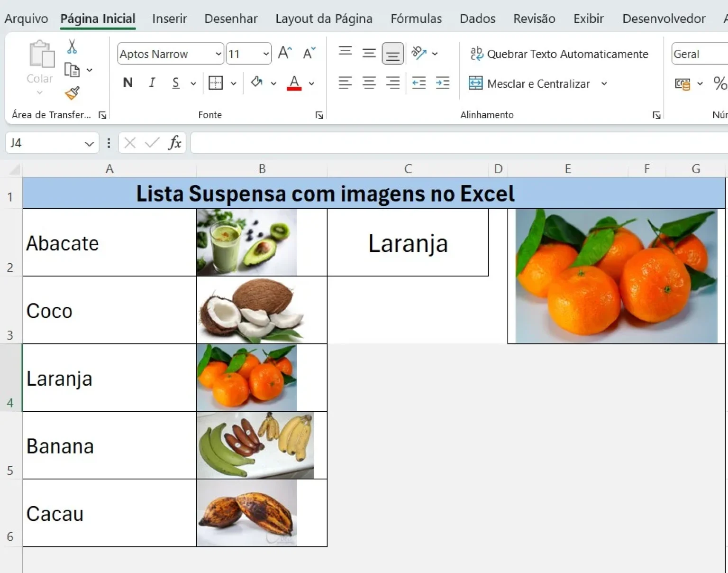Viewport: 728px width, 573px height.
Task: Click the Cut scissors icon
Action: tap(72, 46)
